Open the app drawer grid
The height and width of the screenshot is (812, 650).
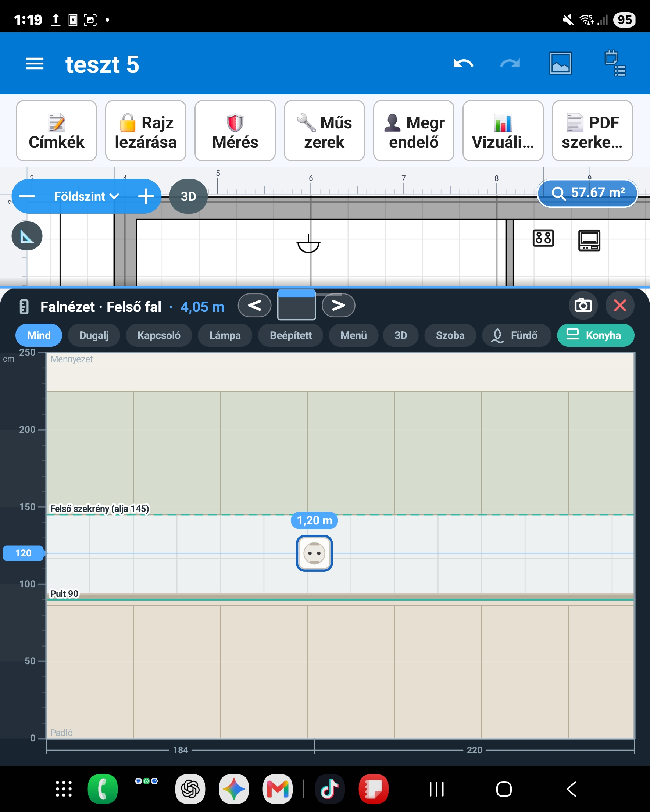[x=64, y=789]
